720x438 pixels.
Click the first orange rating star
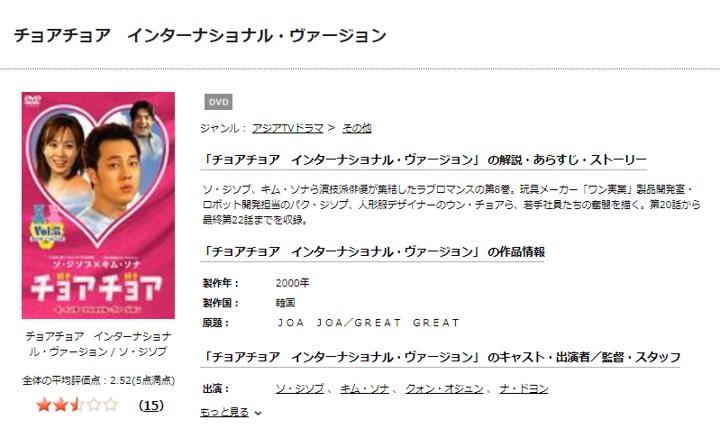pyautogui.click(x=44, y=405)
